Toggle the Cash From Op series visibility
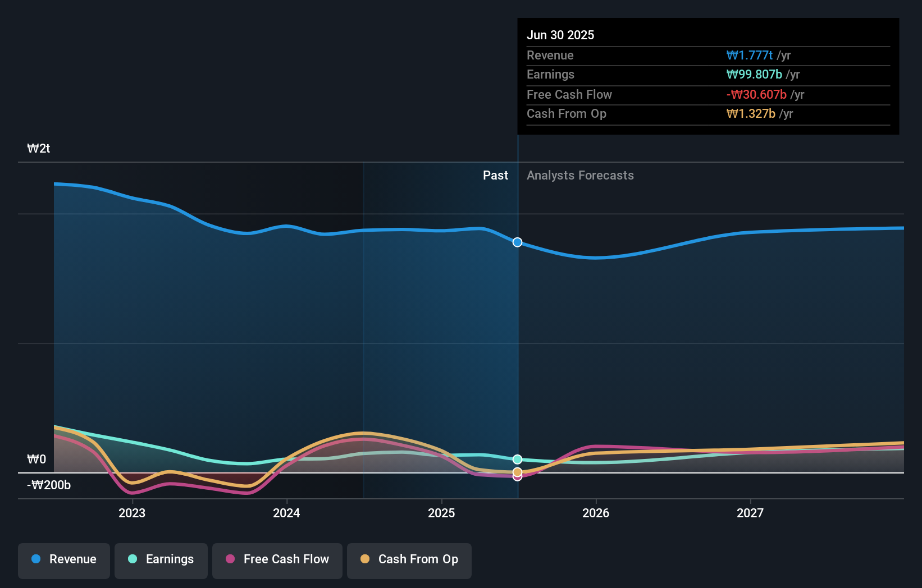 pyautogui.click(x=409, y=560)
